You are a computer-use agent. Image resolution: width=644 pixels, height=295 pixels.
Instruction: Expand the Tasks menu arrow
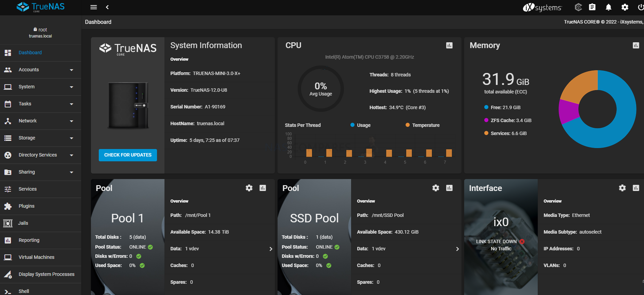pos(72,104)
